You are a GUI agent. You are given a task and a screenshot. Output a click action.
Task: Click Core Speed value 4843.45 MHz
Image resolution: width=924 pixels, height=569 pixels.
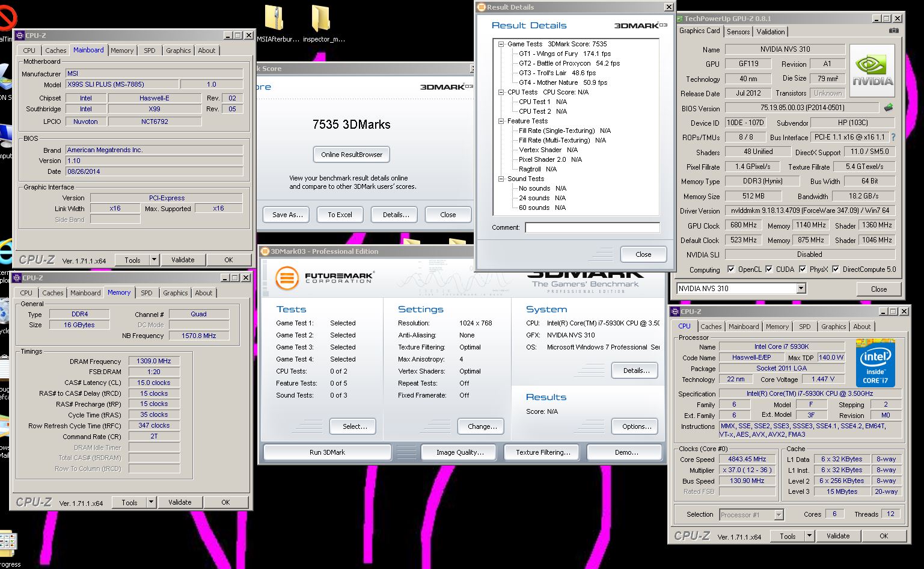(x=747, y=459)
